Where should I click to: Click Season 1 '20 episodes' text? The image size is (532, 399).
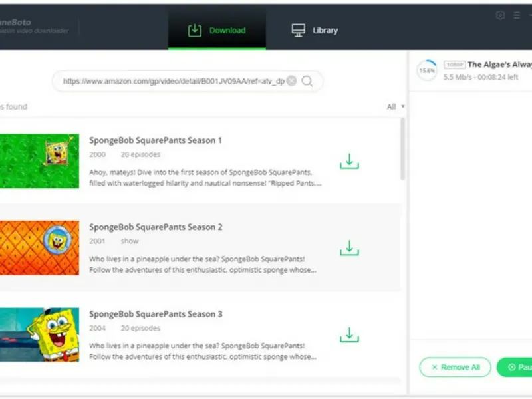tap(140, 154)
